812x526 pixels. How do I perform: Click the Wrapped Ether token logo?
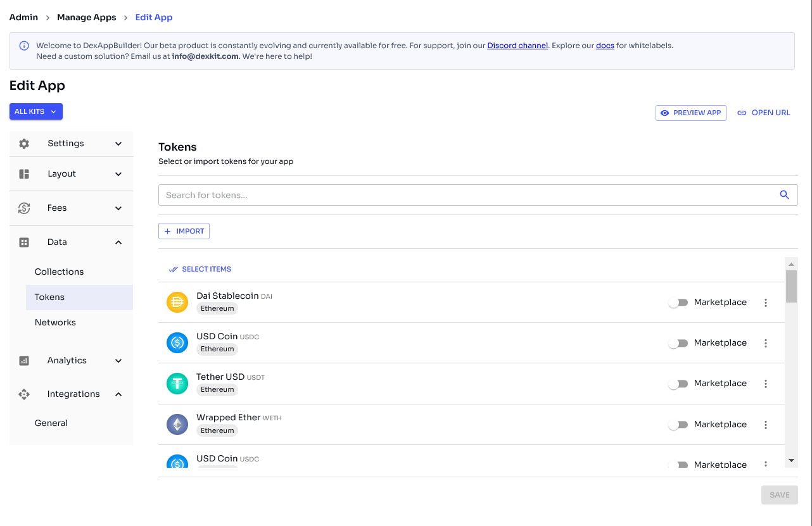pos(177,424)
